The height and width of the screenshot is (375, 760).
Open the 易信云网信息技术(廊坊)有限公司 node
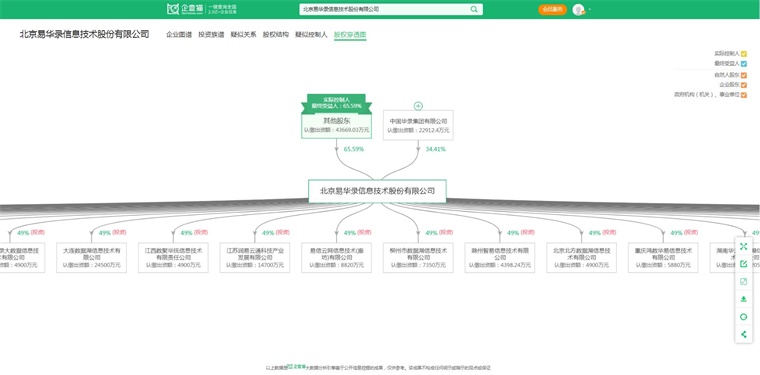(336, 257)
